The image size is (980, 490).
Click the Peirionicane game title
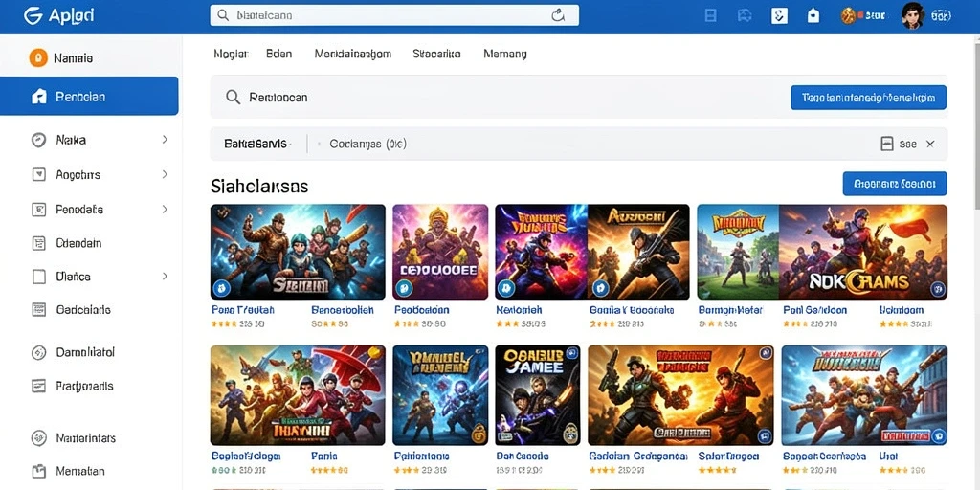click(x=421, y=457)
